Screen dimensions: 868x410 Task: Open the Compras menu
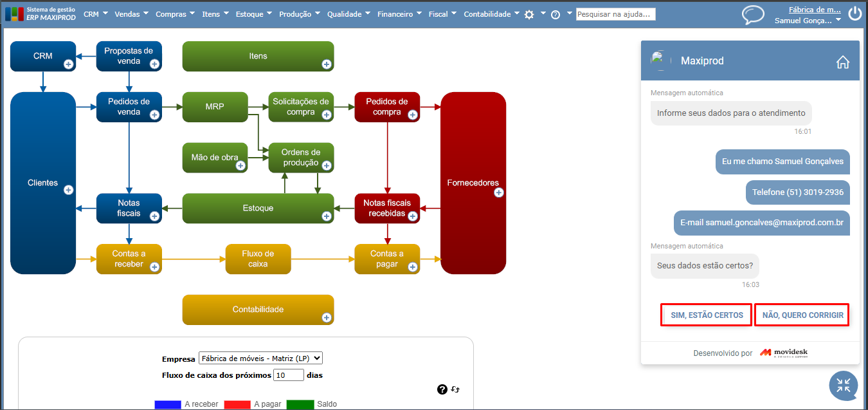pos(176,14)
